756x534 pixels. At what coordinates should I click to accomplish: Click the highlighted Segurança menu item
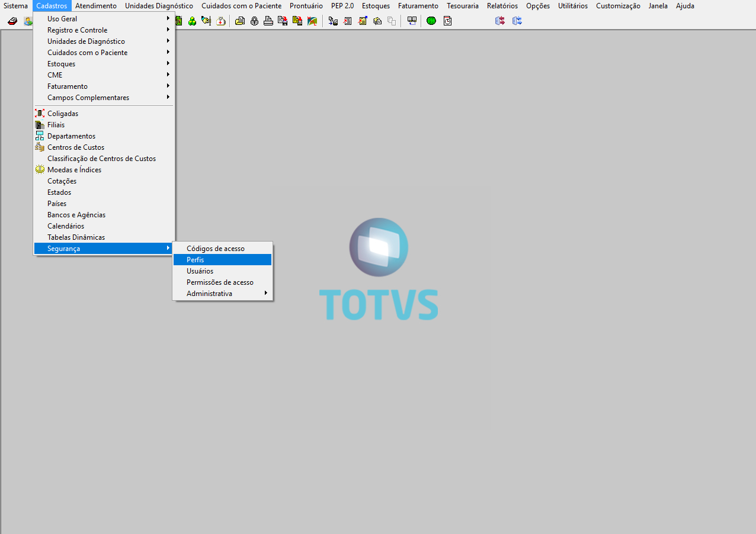click(104, 249)
